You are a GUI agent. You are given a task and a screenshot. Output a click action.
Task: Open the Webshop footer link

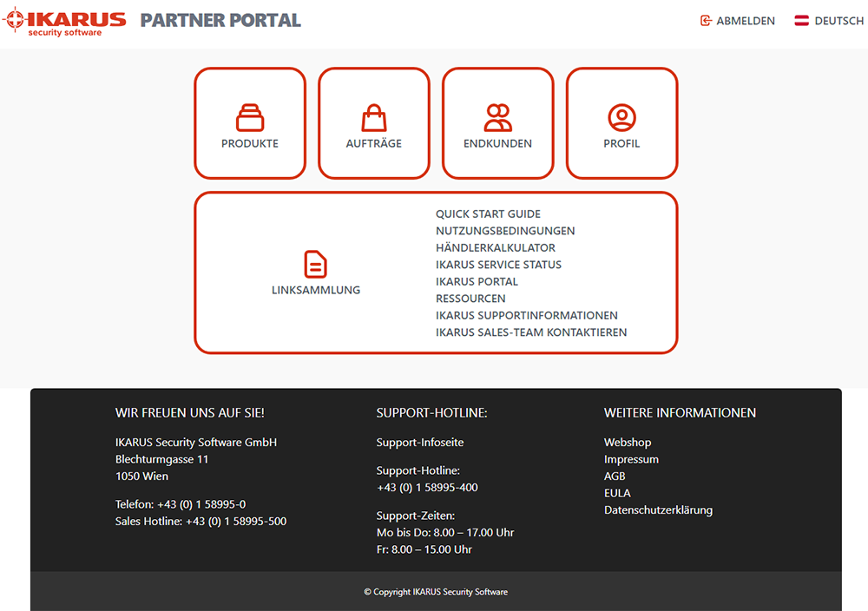point(628,443)
